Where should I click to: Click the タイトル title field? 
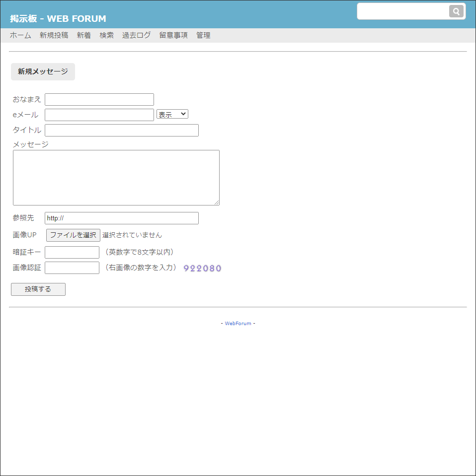[x=121, y=130]
